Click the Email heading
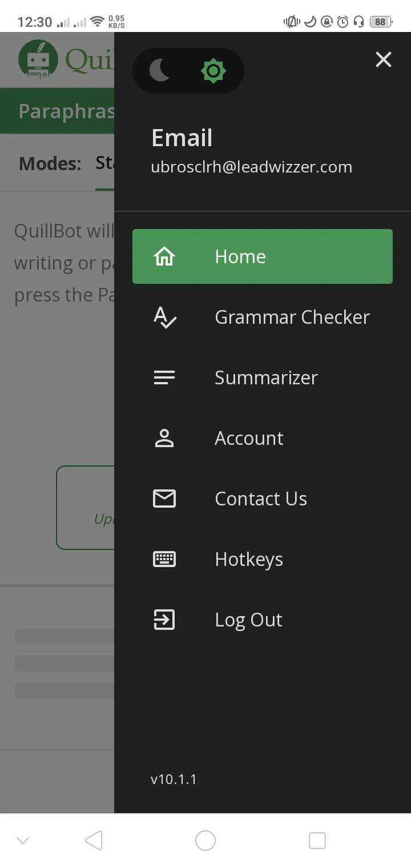 point(182,138)
